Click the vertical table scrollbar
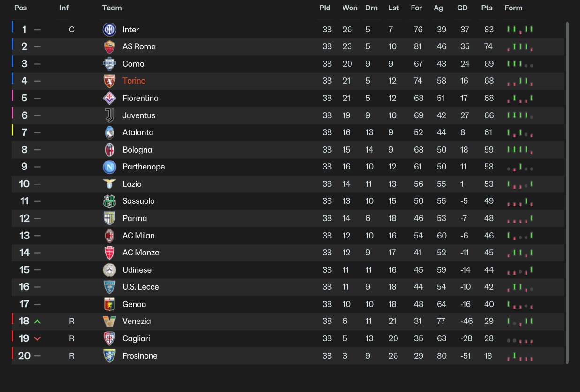 pos(567,192)
